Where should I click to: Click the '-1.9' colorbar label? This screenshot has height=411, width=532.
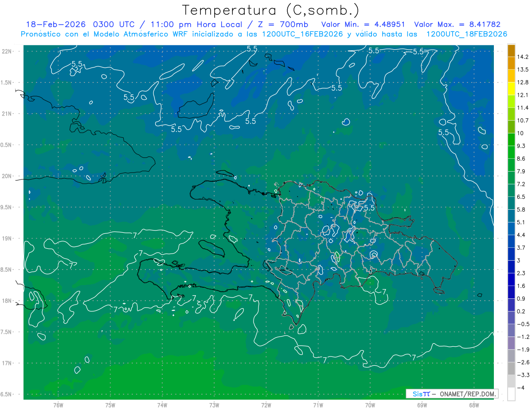click(x=523, y=350)
